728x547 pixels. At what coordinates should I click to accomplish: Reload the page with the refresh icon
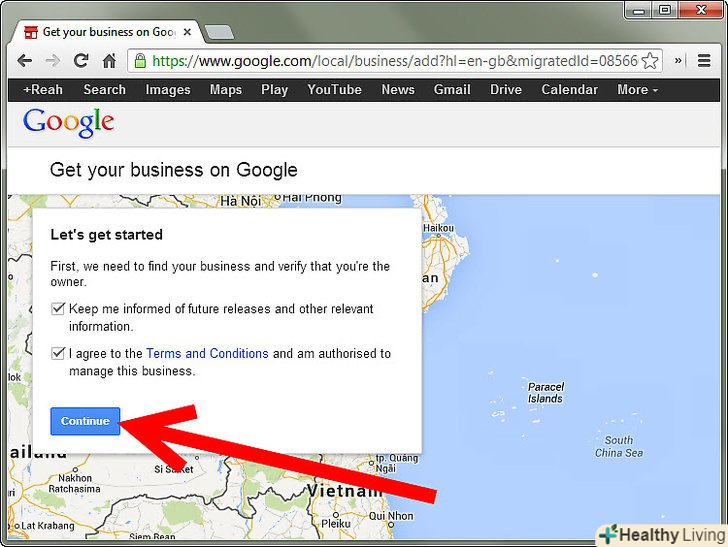pos(81,60)
